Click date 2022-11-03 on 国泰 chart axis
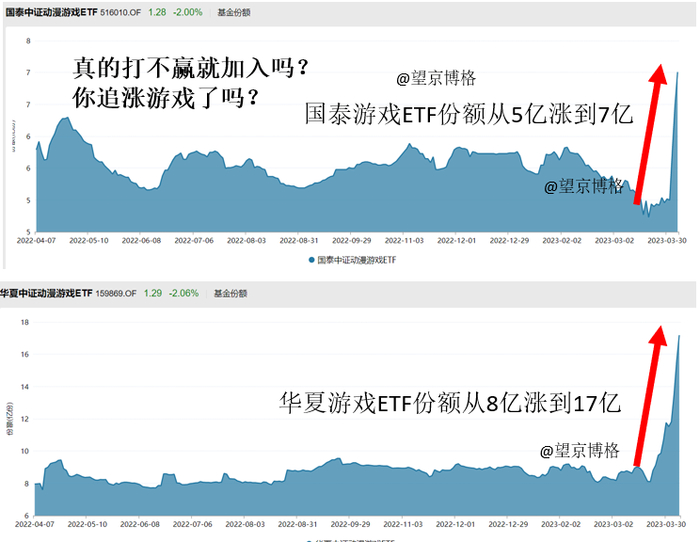This screenshot has width=700, height=542. coord(404,241)
